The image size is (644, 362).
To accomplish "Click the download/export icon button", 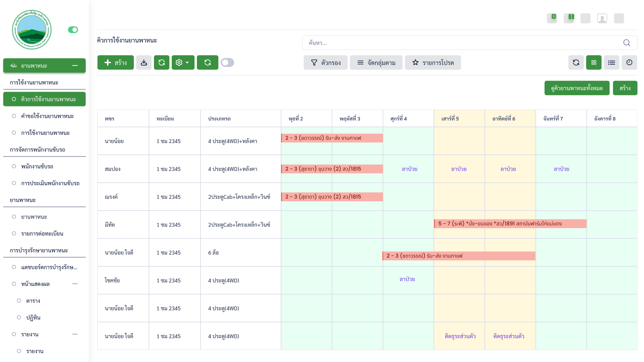I will tap(144, 62).
